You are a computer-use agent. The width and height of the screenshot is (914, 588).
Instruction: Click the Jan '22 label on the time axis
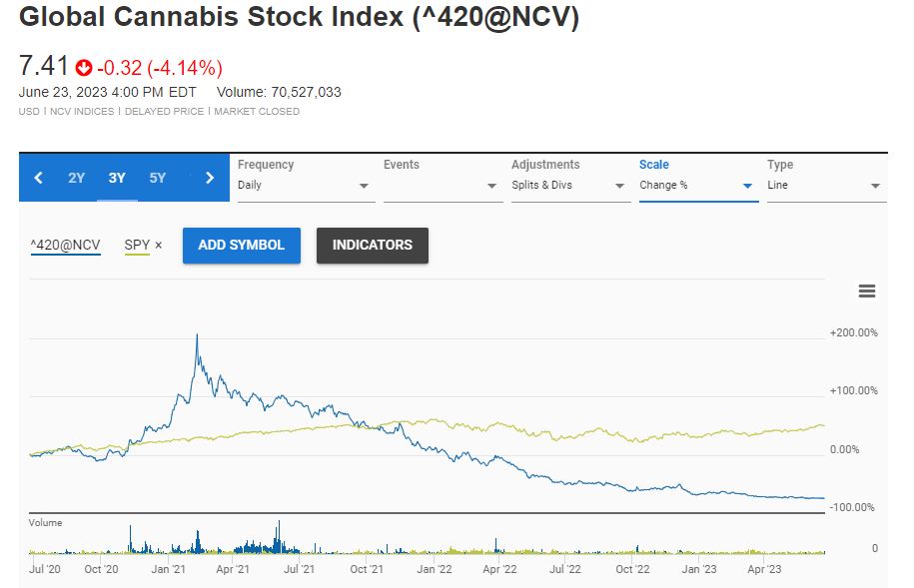point(435,569)
